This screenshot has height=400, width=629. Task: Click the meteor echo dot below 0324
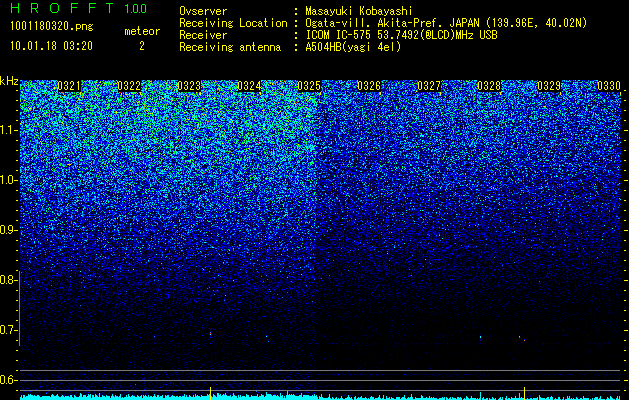point(211,333)
